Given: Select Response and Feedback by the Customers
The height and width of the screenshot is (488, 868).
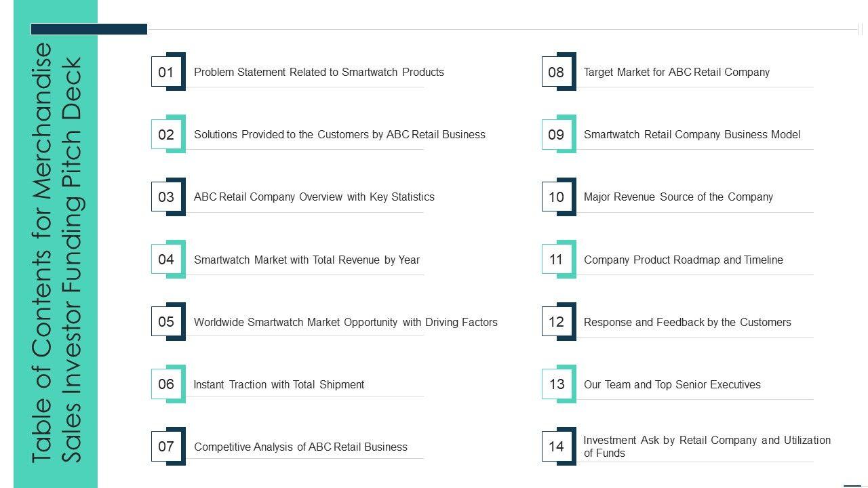Looking at the screenshot, I should coord(687,322).
